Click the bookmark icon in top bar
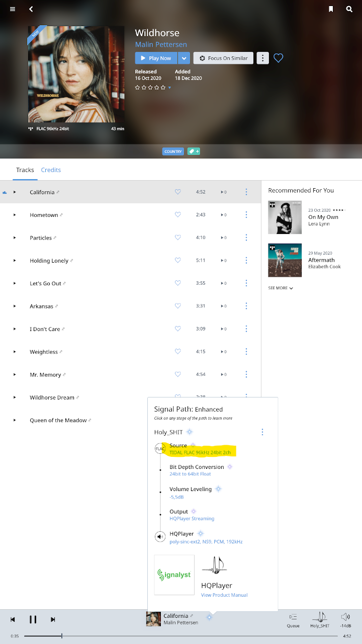 331,9
